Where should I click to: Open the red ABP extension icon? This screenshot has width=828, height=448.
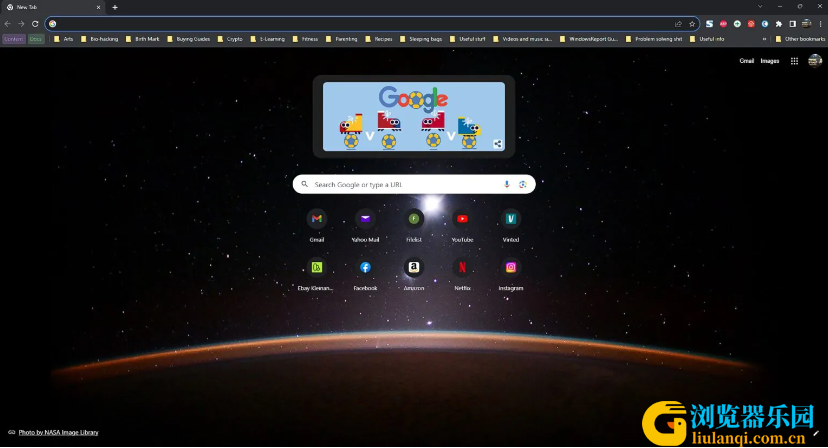(x=723, y=24)
